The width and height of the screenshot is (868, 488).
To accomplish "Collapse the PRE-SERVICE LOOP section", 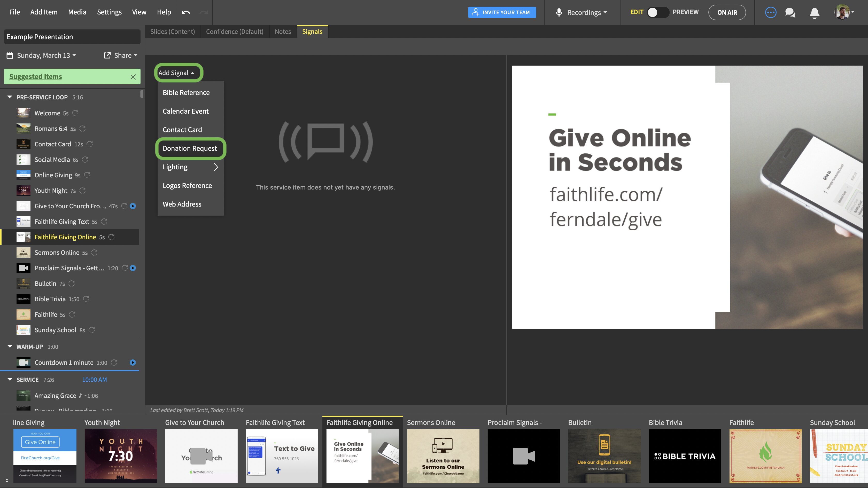I will click(x=10, y=97).
